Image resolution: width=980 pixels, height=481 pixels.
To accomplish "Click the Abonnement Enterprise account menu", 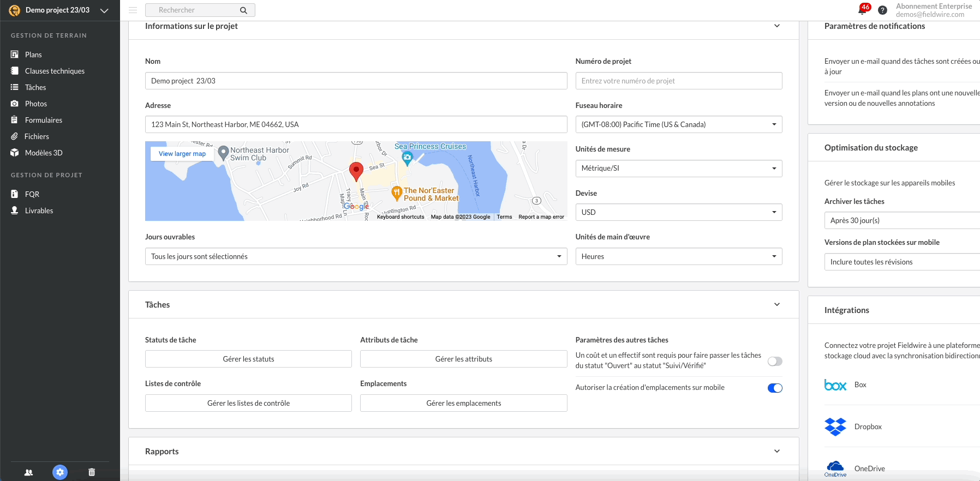I will 934,10.
